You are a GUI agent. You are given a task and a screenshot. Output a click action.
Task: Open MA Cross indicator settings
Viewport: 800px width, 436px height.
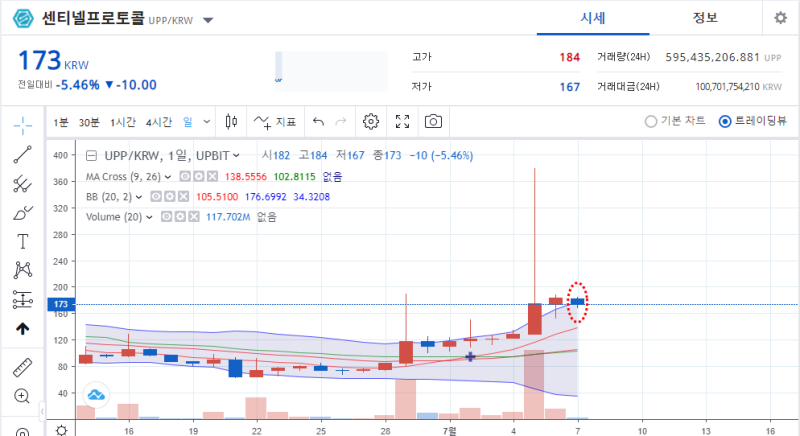(198, 176)
